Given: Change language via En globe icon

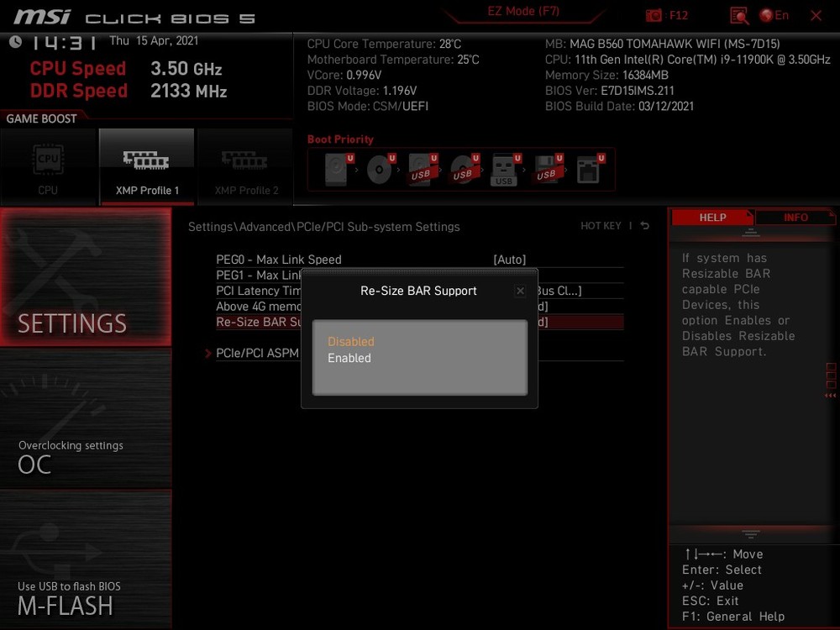Looking at the screenshot, I should coord(774,15).
